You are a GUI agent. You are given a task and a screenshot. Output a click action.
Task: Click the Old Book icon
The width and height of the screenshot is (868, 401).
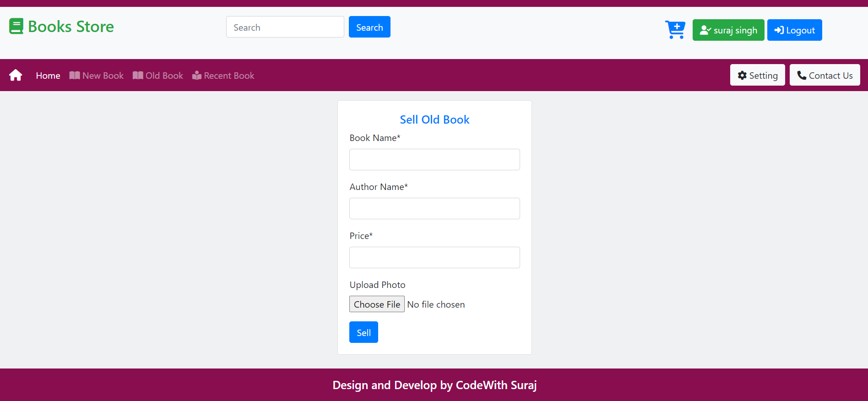(137, 75)
